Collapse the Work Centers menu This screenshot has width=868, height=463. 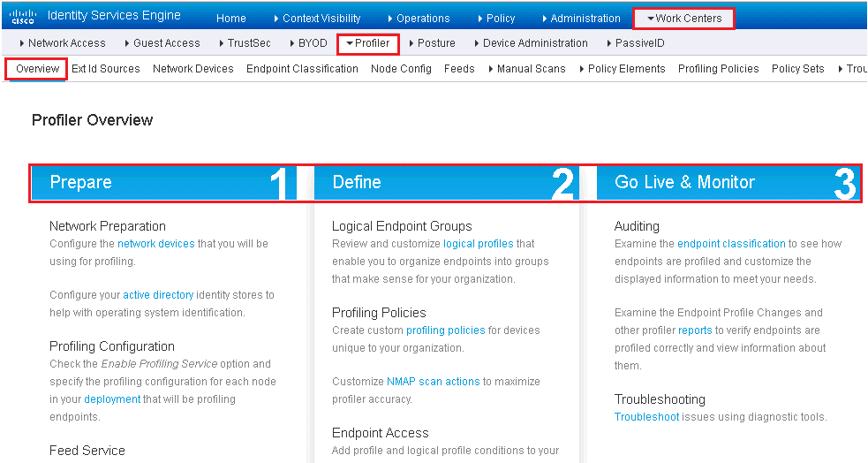coord(684,19)
